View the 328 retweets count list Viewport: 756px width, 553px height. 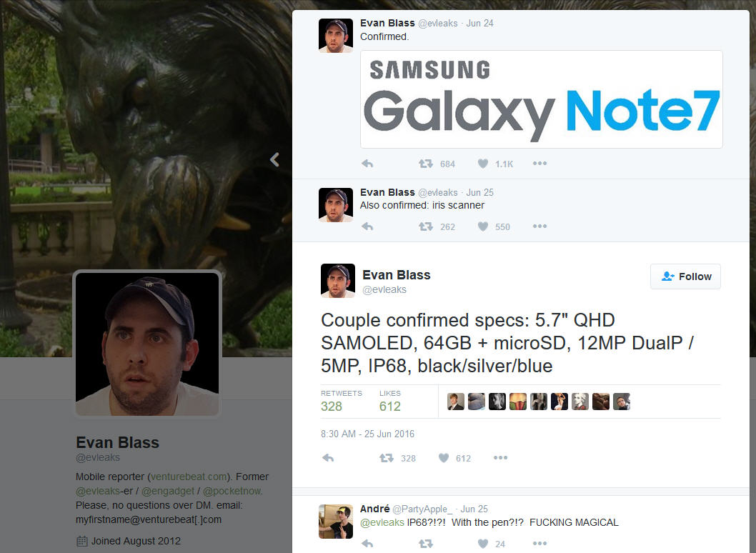coord(341,401)
